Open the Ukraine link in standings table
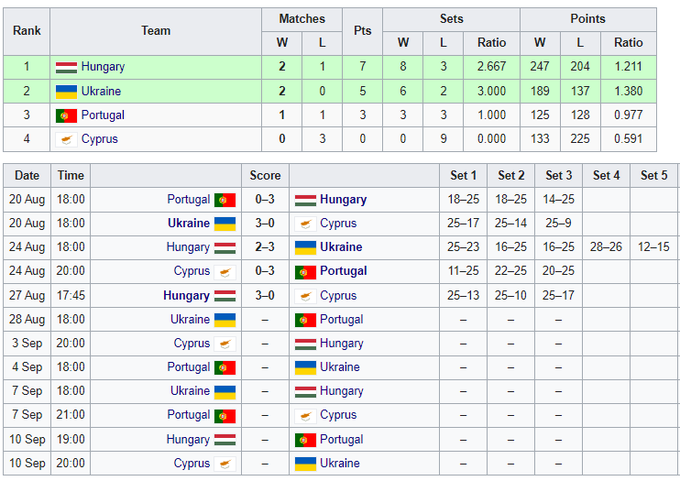The height and width of the screenshot is (481, 680). tap(102, 91)
